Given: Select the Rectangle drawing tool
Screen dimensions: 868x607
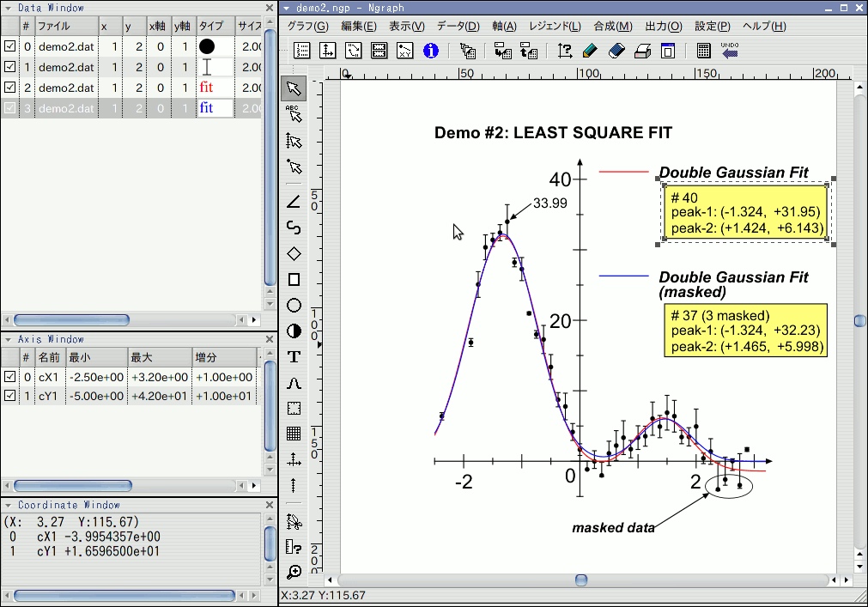Looking at the screenshot, I should coord(294,279).
